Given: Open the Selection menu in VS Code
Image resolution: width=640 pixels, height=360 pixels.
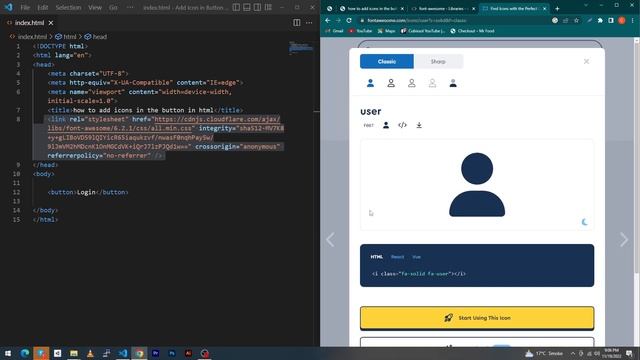Looking at the screenshot, I should pos(68,7).
